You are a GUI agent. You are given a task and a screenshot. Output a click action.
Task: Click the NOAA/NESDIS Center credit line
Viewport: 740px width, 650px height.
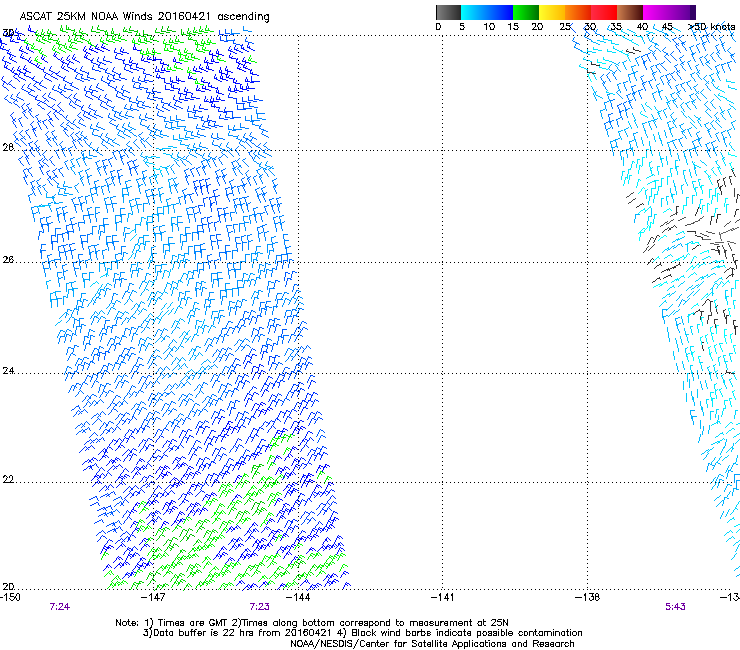[432, 644]
